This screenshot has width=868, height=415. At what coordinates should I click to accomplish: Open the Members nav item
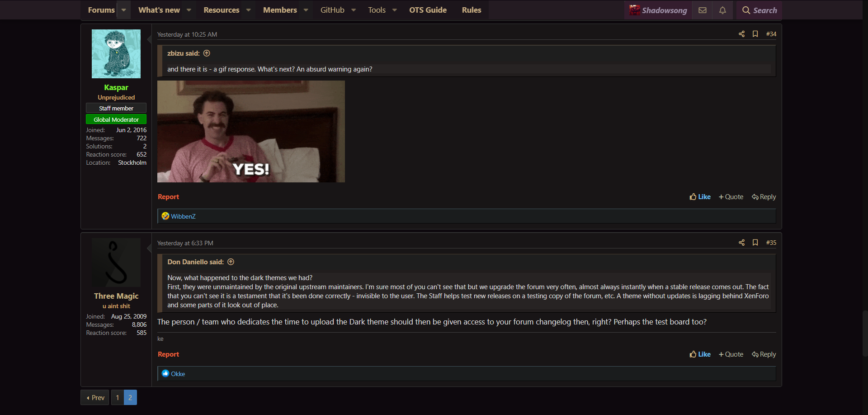pyautogui.click(x=280, y=10)
